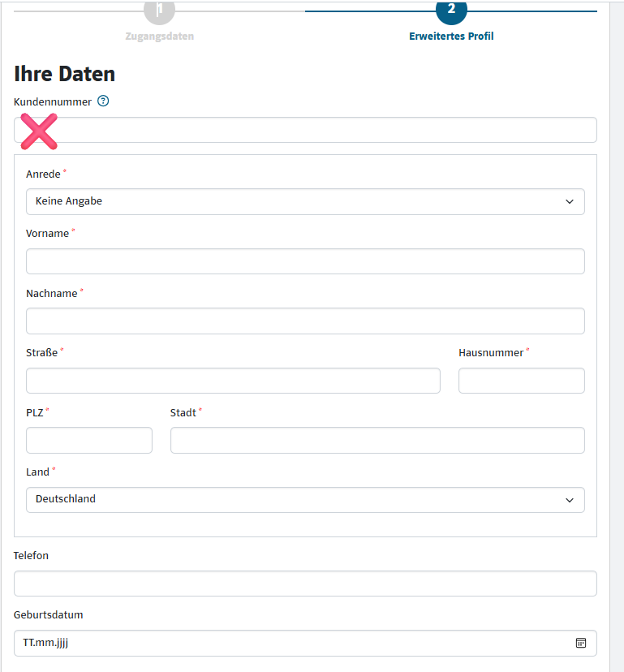Select the Nachname text field
Image resolution: width=624 pixels, height=672 pixels.
pyautogui.click(x=305, y=321)
